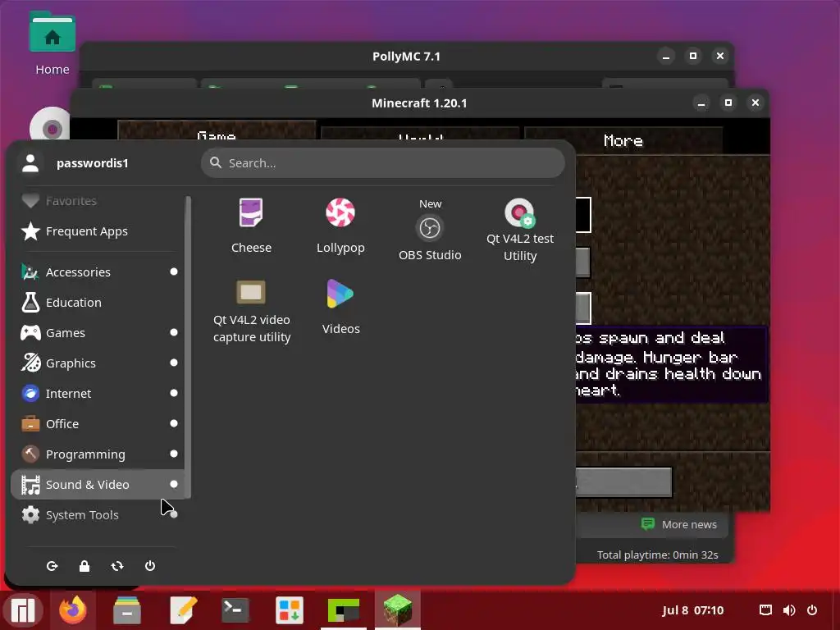Image resolution: width=840 pixels, height=630 pixels.
Task: Click the application menu launcher button
Action: [22, 610]
